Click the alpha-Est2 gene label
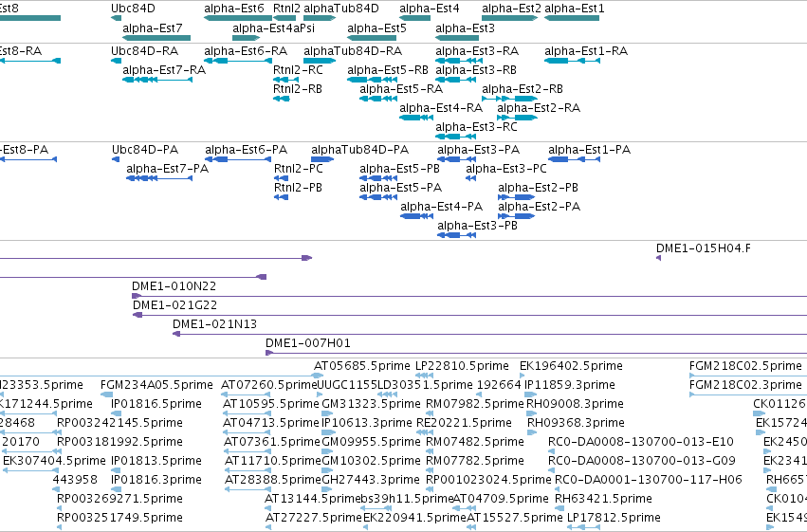This screenshot has width=807, height=532. click(x=511, y=9)
